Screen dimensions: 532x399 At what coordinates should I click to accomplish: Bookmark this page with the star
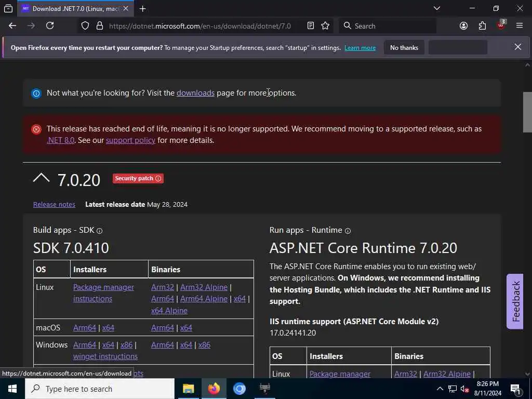(x=325, y=26)
